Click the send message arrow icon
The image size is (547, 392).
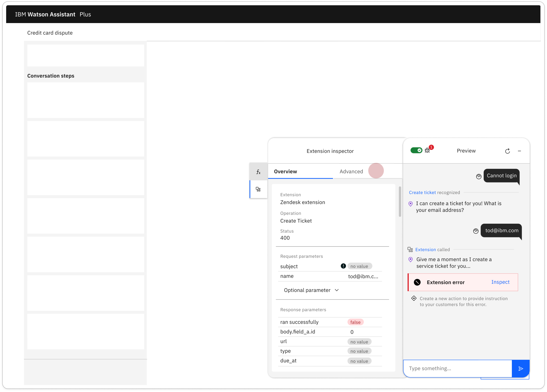pos(520,368)
